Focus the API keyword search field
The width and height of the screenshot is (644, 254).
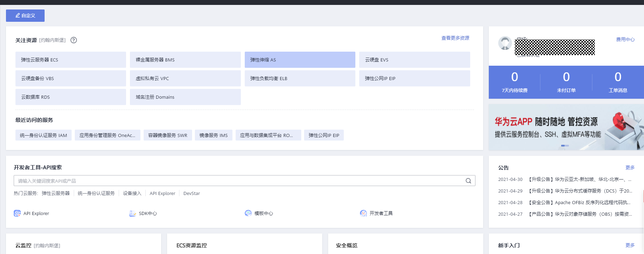click(x=239, y=181)
